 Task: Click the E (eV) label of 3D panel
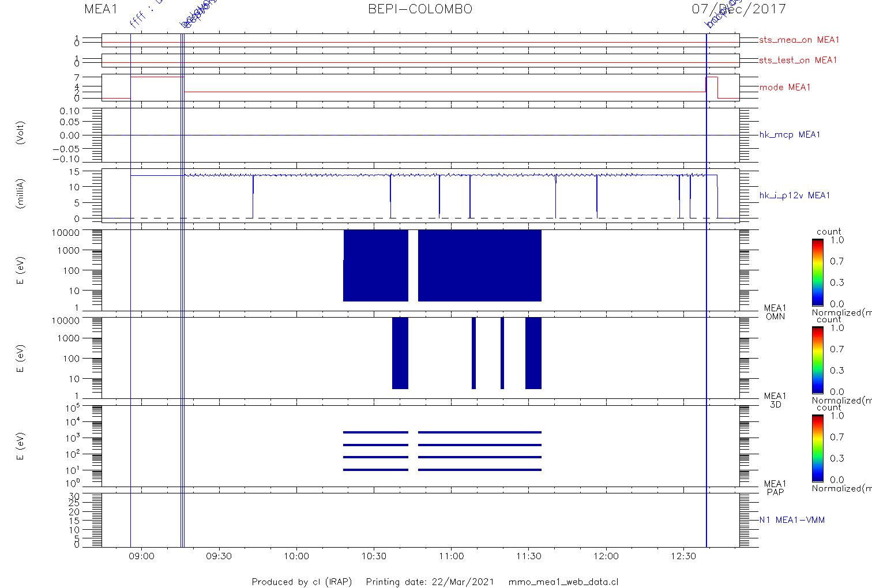pyautogui.click(x=21, y=358)
